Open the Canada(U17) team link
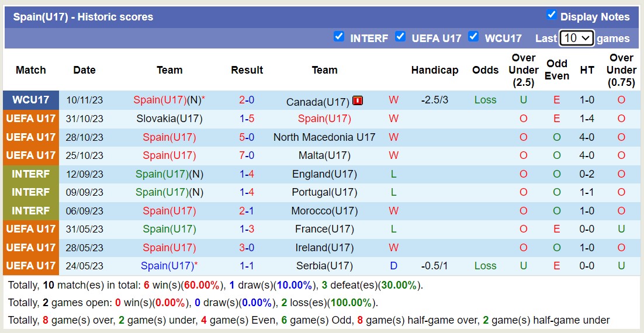The height and width of the screenshot is (333, 644). pyautogui.click(x=317, y=102)
